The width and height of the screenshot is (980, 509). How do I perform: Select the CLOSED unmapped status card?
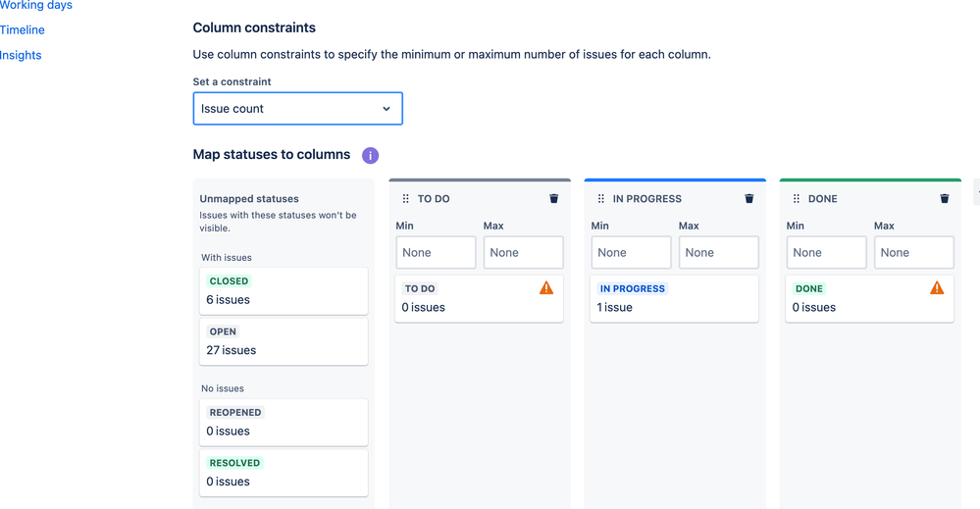[x=284, y=290]
